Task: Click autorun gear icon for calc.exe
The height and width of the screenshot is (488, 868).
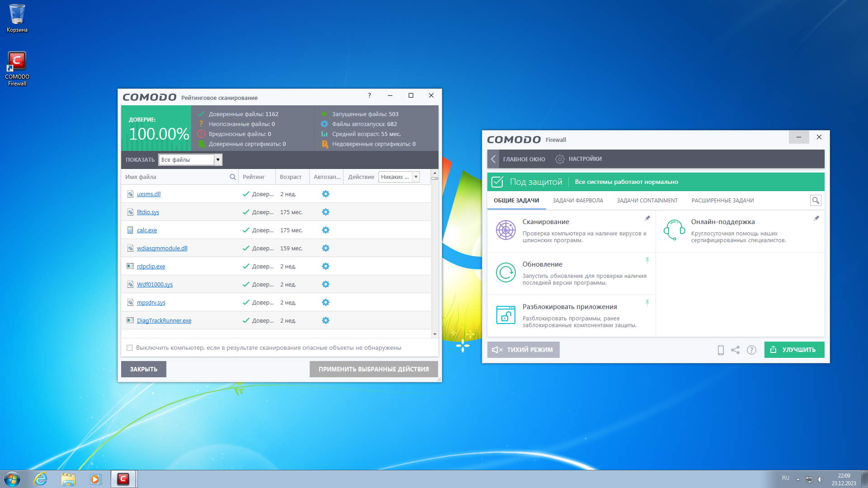Action: click(x=325, y=230)
